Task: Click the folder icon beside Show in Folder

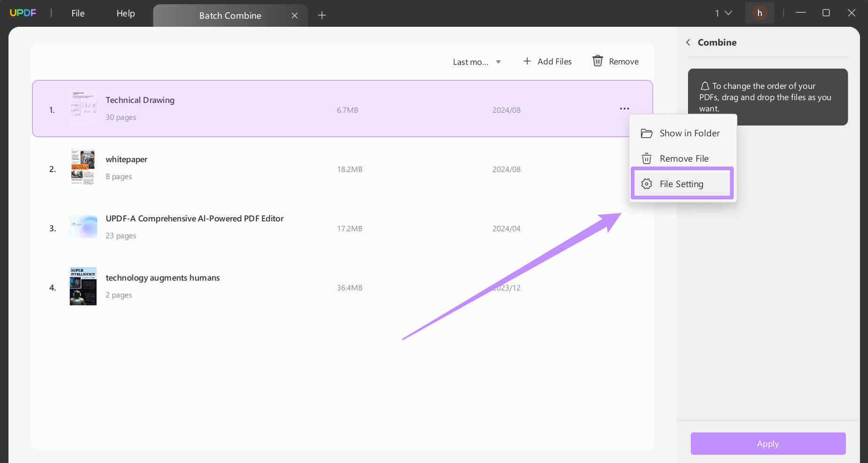Action: [x=647, y=133]
